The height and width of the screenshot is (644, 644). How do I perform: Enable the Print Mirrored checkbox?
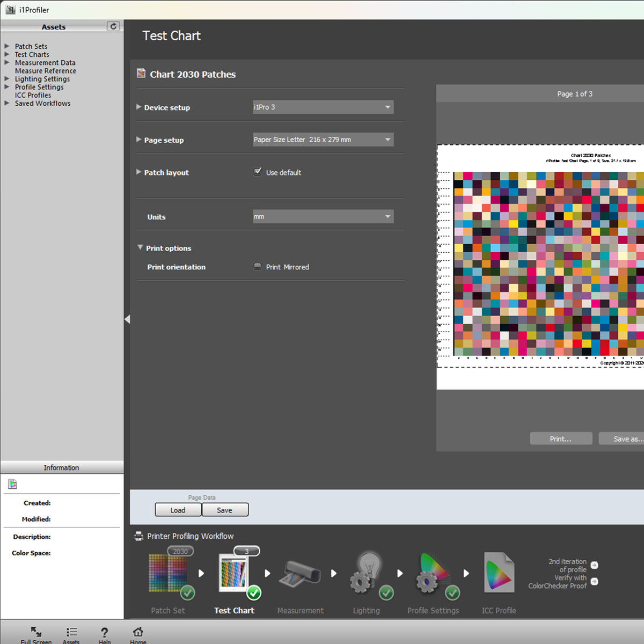[258, 267]
